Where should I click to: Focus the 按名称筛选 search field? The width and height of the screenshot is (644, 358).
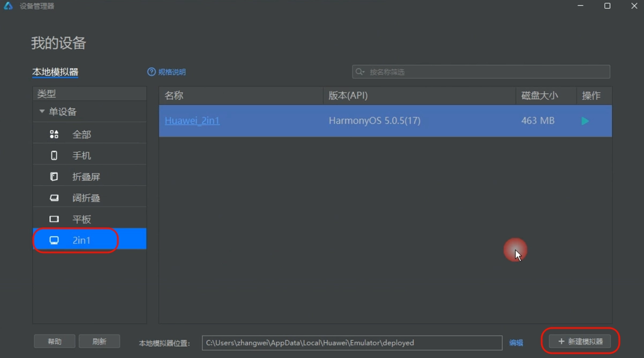click(481, 72)
